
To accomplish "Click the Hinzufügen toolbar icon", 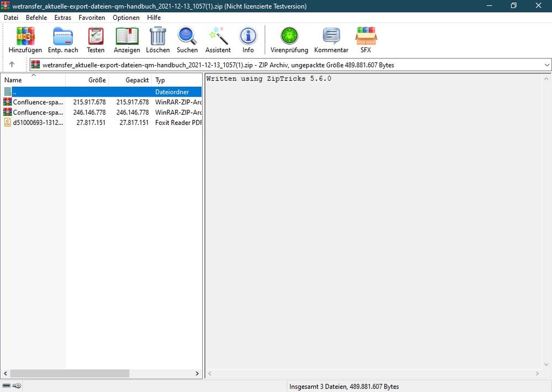I will (25, 36).
